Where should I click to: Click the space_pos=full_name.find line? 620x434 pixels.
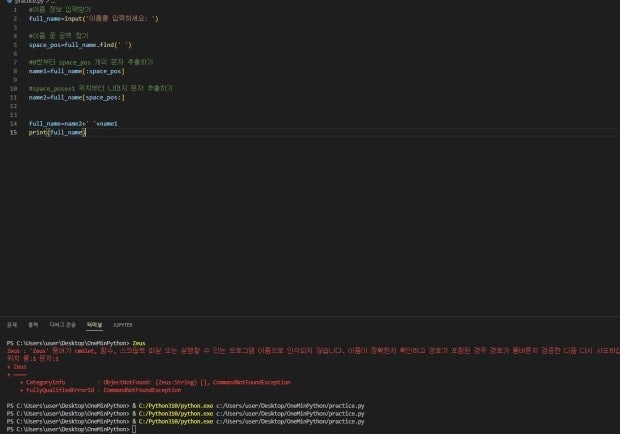pyautogui.click(x=80, y=45)
